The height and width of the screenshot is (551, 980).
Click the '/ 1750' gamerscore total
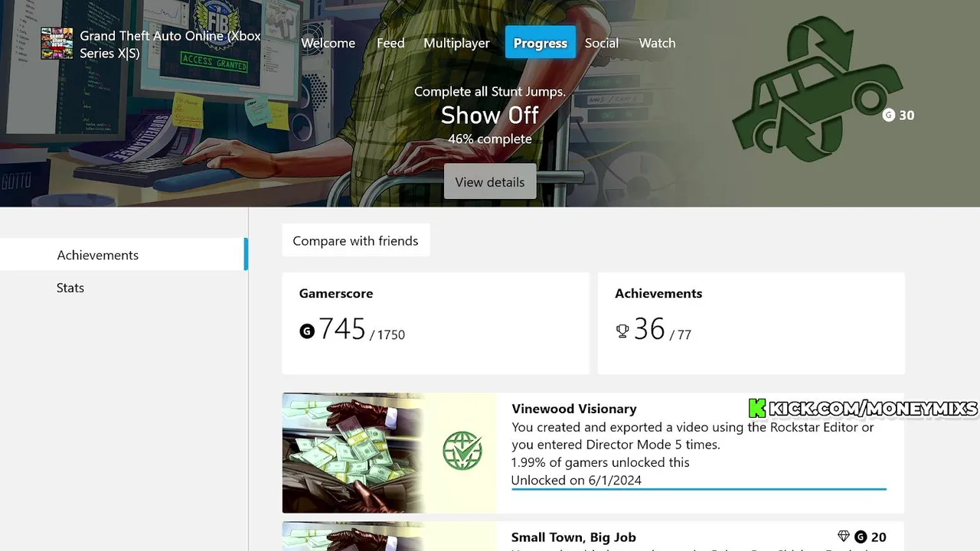point(387,335)
